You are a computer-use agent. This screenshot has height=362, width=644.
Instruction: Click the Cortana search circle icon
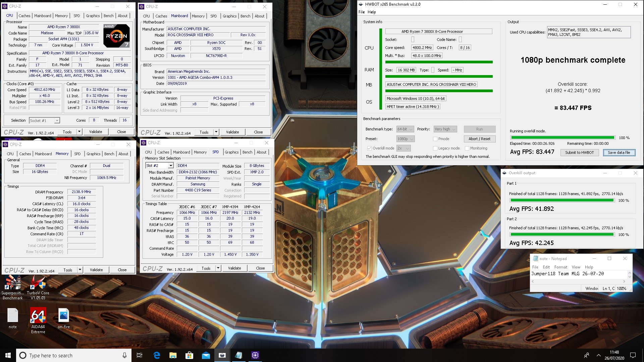[23, 355]
